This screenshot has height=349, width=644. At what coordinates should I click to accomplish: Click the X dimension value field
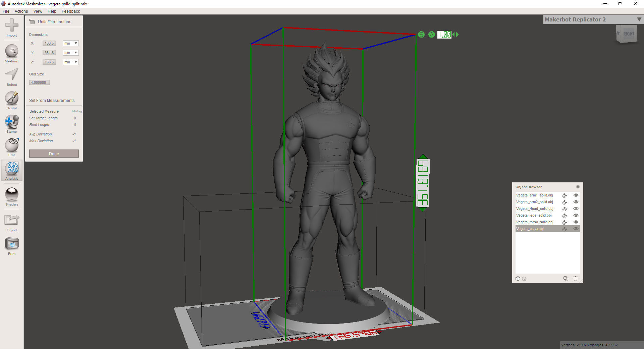(x=49, y=43)
